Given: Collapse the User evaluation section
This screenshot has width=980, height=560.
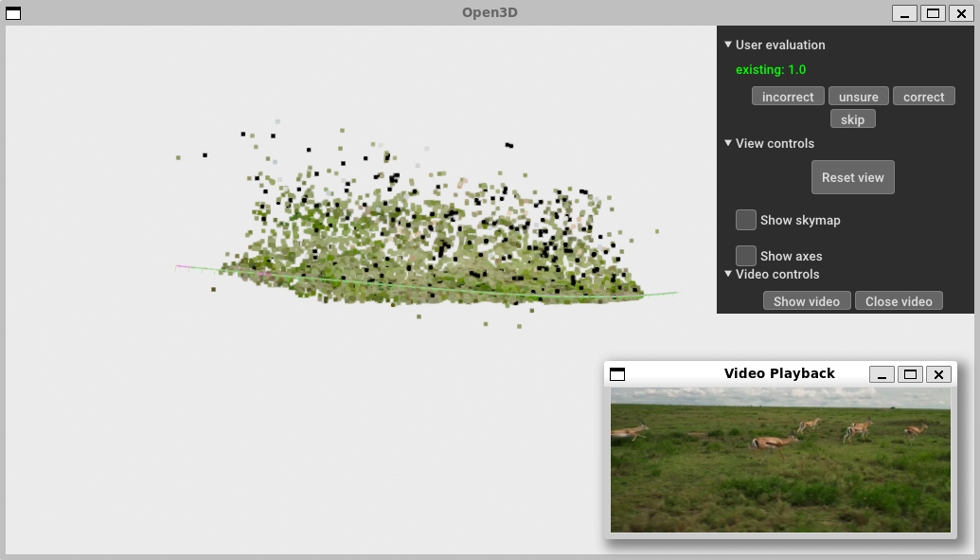Looking at the screenshot, I should pos(728,45).
